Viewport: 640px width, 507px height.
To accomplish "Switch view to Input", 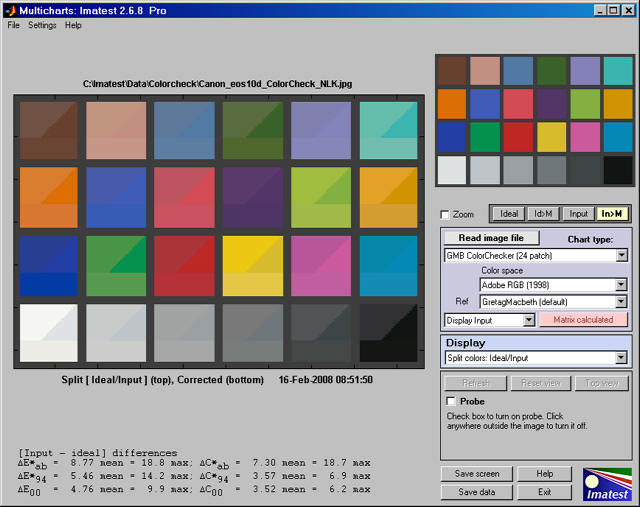I will (578, 213).
